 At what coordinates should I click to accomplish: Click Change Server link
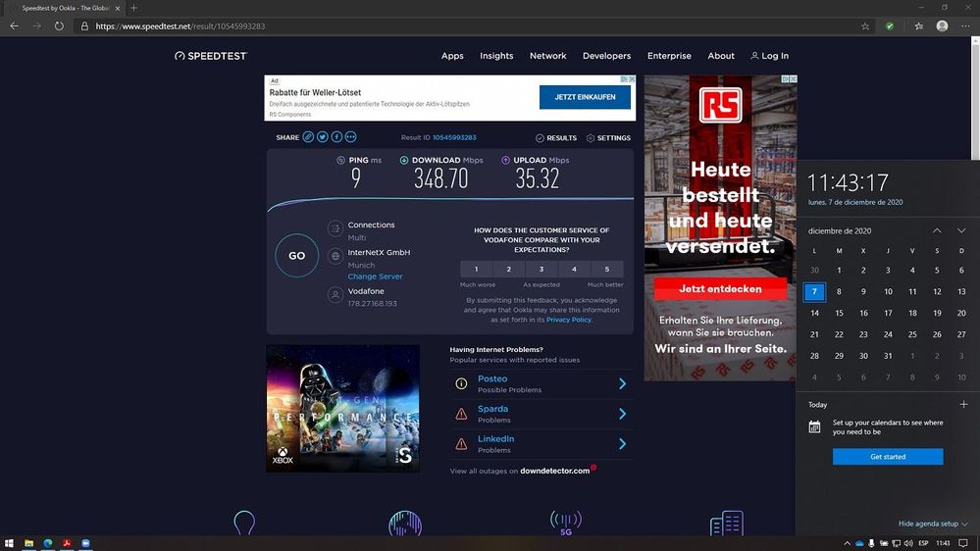tap(375, 276)
